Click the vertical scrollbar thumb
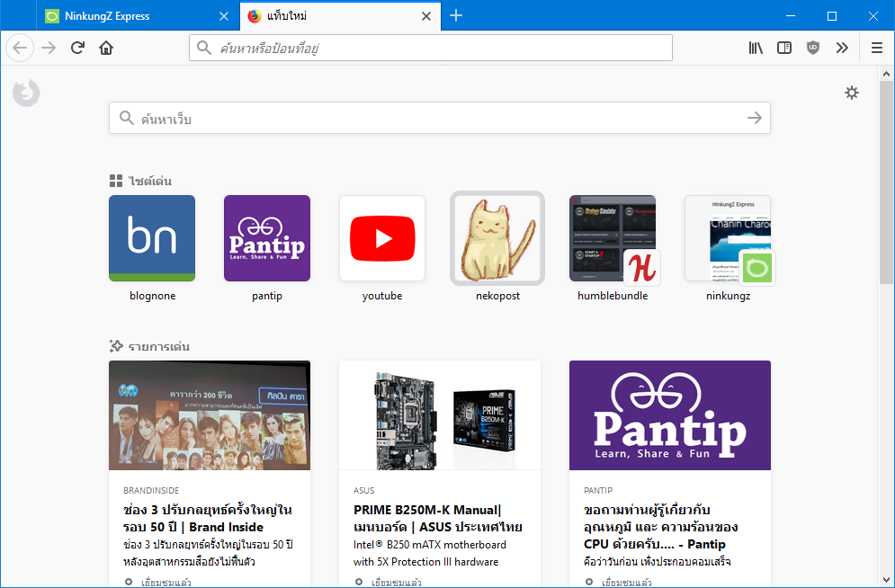Image resolution: width=895 pixels, height=588 pixels. click(x=886, y=182)
